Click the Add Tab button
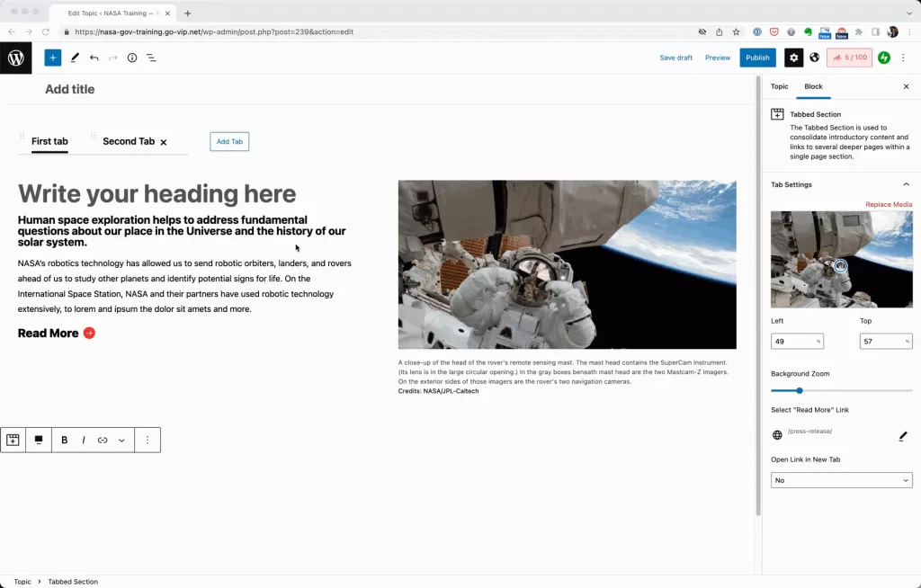The height and width of the screenshot is (588, 921). coord(229,141)
